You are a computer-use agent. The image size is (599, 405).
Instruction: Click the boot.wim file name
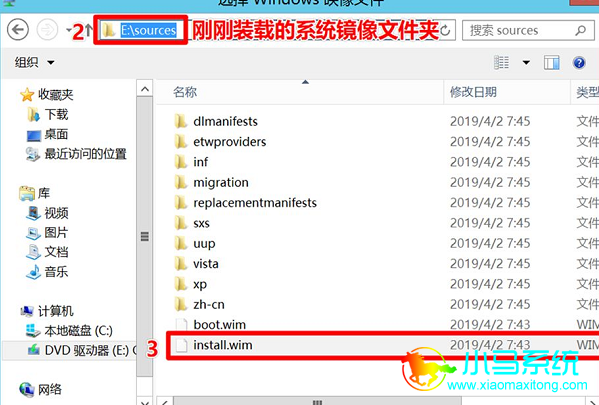click(220, 325)
